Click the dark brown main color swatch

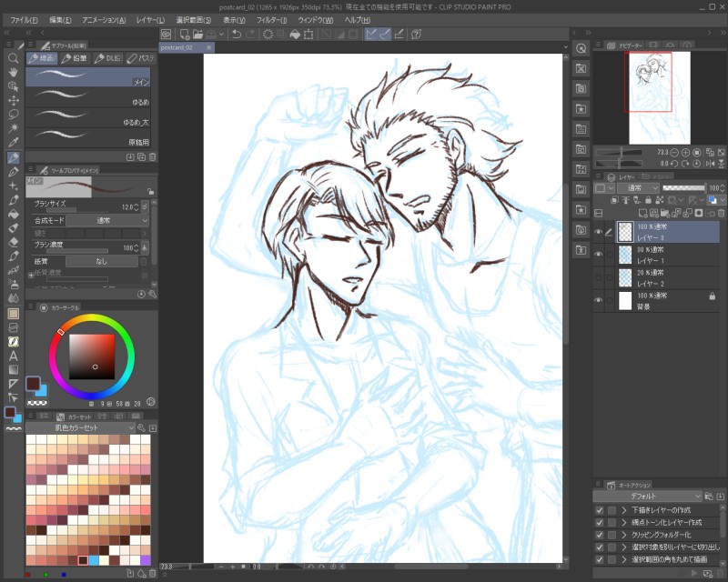(33, 384)
